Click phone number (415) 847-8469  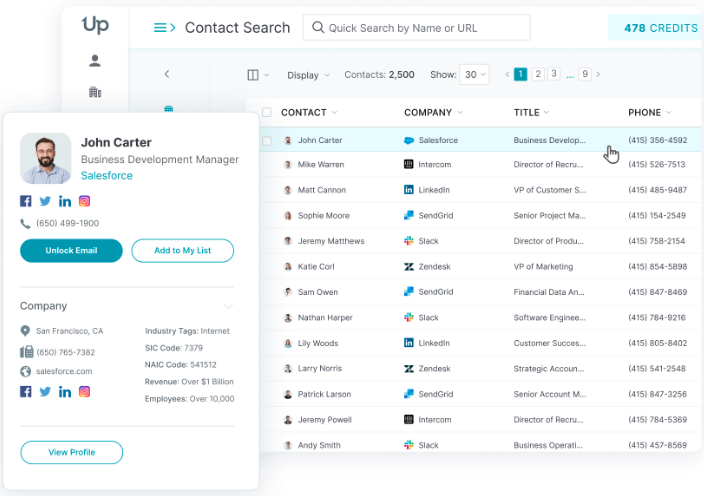(x=657, y=292)
